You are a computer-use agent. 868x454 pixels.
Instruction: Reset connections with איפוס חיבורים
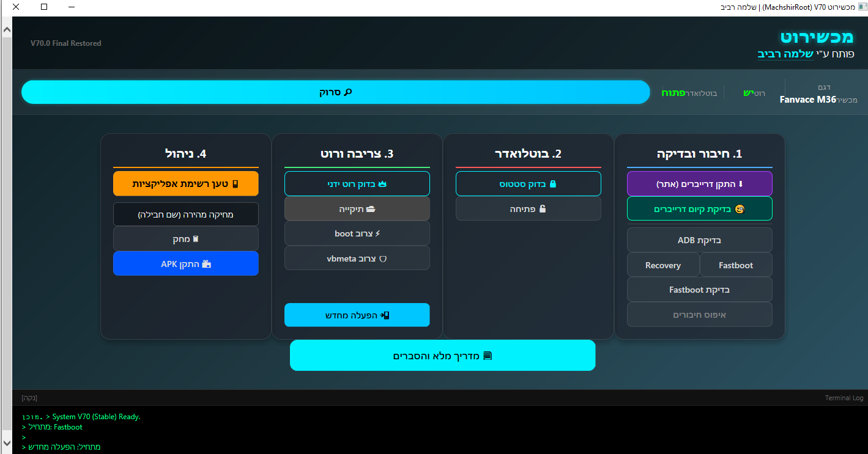(699, 315)
